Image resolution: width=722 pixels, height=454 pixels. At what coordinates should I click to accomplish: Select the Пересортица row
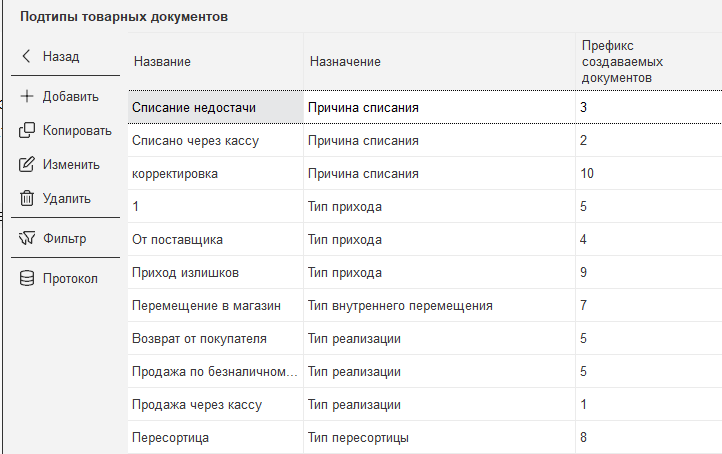click(171, 438)
